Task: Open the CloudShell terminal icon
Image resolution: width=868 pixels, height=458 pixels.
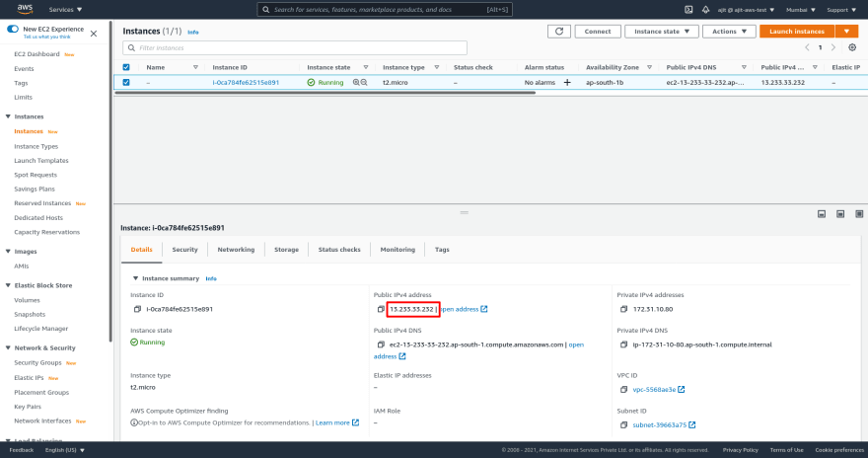Action: coord(688,10)
